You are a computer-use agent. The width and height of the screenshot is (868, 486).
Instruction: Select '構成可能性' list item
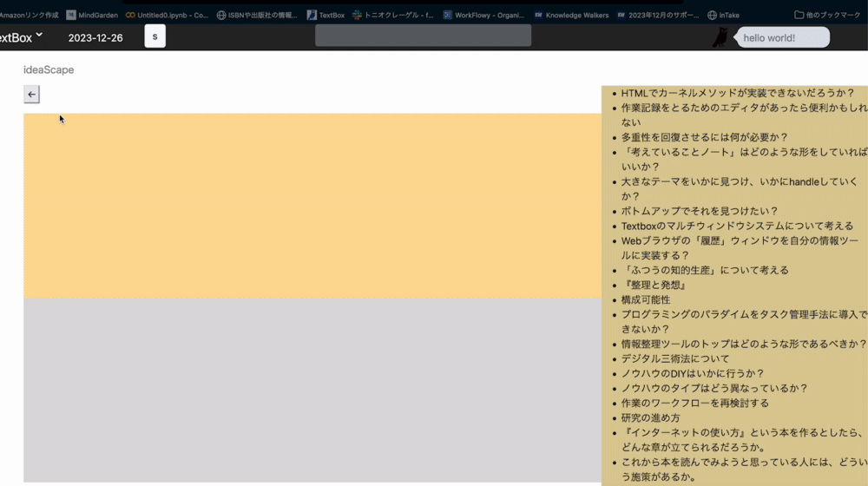646,299
